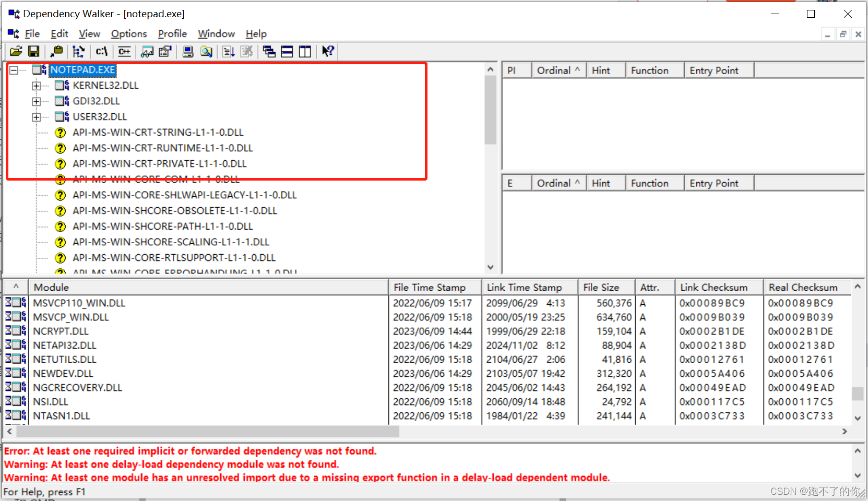868x501 pixels.
Task: Open the File menu
Action: 32,33
